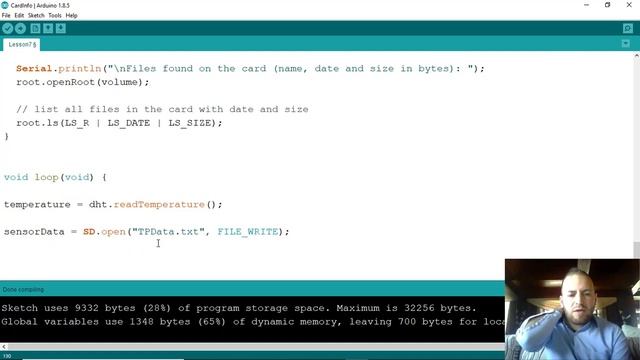The width and height of the screenshot is (640, 360).
Task: Minimize the Arduino window
Action: click(587, 5)
